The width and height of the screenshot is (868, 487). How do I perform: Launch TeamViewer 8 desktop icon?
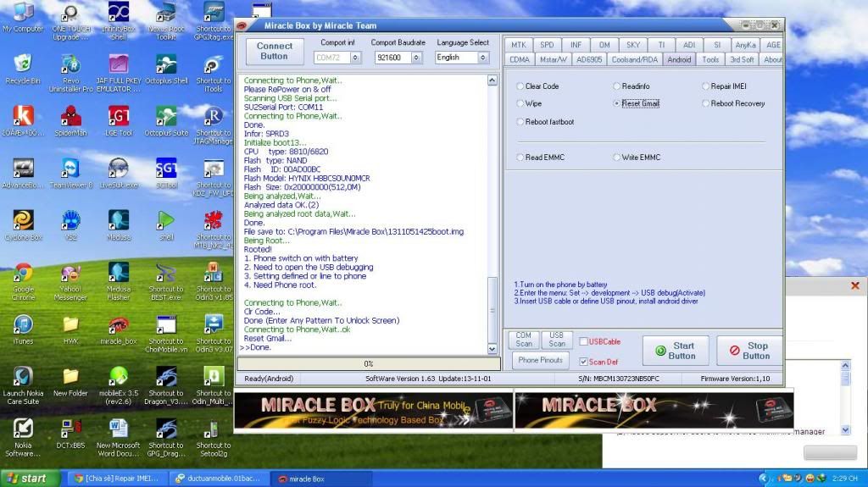point(70,174)
